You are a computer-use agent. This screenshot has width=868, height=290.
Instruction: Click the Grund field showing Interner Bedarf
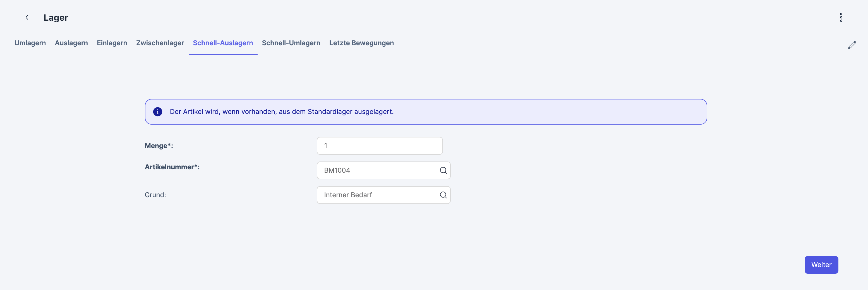(x=377, y=195)
